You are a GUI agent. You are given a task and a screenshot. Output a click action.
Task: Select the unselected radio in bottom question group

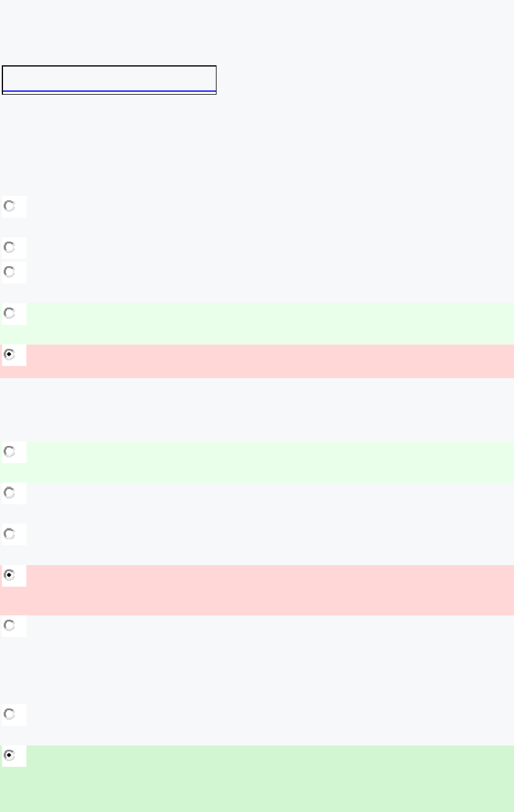[10, 714]
